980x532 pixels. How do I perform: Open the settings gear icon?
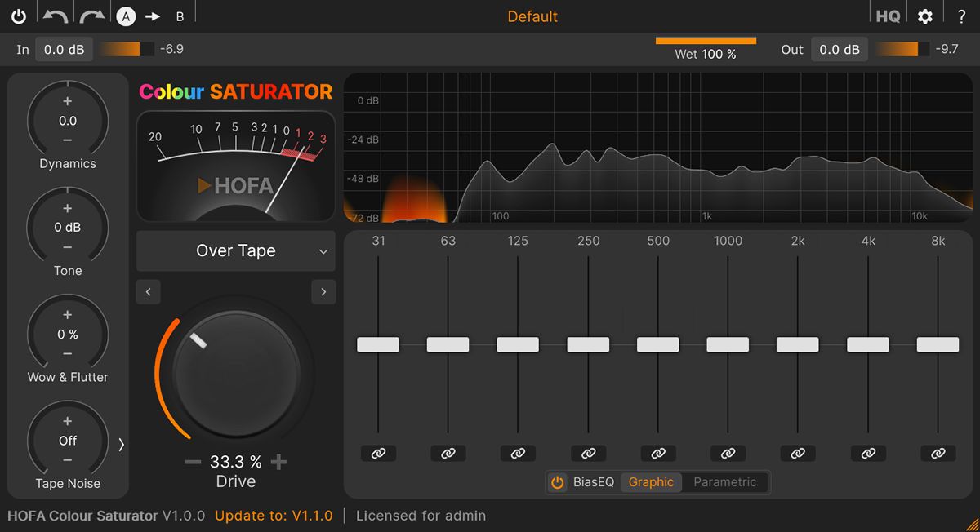point(924,16)
